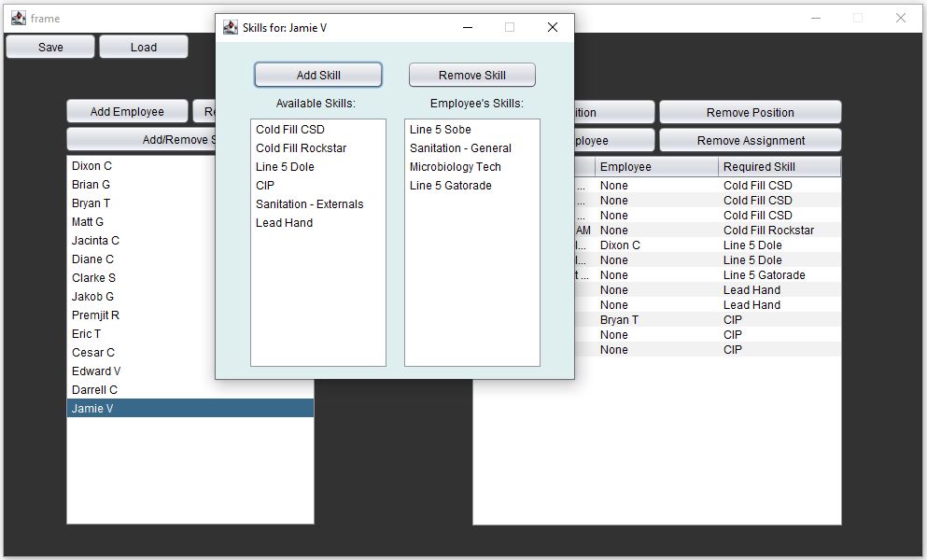
Task: Select the assignment row showing Bryan T
Action: pyautogui.click(x=653, y=319)
